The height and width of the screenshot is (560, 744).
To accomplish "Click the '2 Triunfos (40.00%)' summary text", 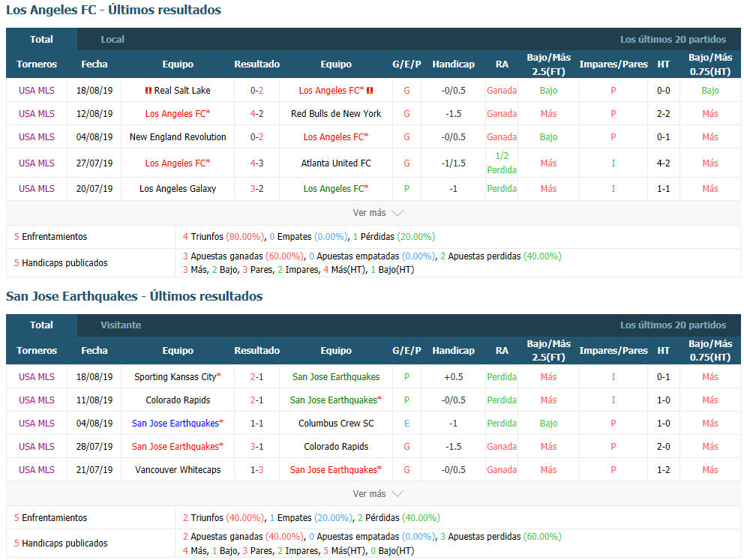I will [x=223, y=518].
